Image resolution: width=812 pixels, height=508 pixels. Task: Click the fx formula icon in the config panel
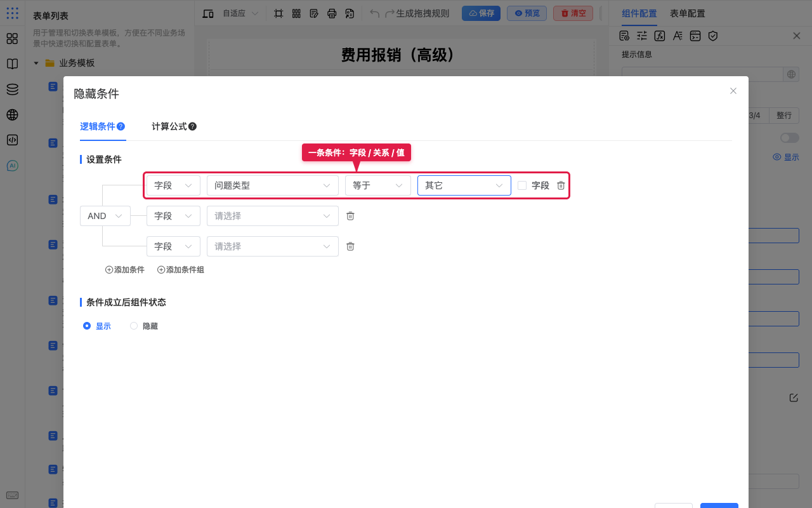pyautogui.click(x=660, y=36)
